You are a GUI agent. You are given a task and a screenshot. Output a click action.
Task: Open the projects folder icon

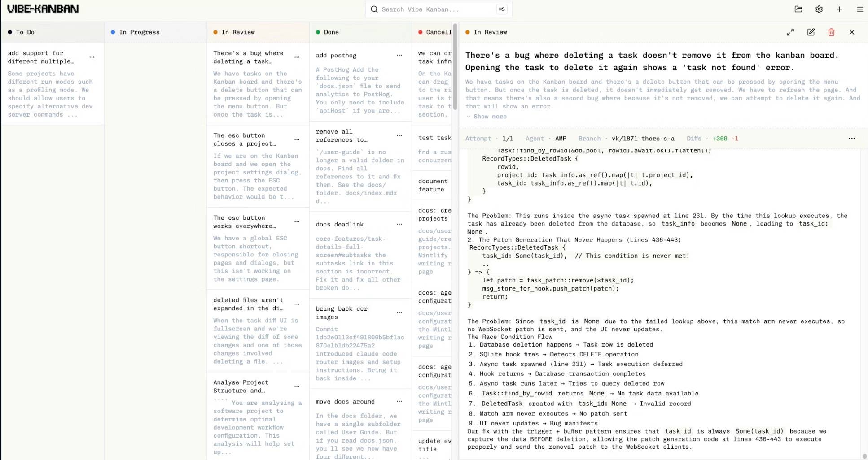(798, 9)
